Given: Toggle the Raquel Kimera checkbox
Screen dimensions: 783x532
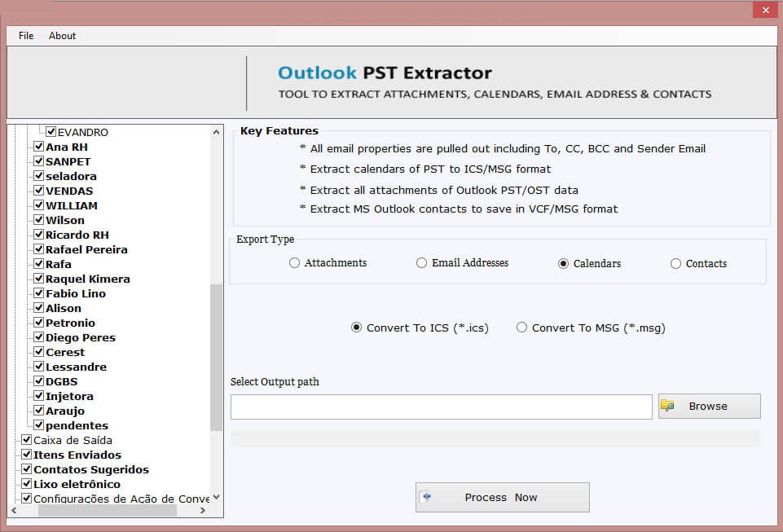Looking at the screenshot, I should click(39, 279).
